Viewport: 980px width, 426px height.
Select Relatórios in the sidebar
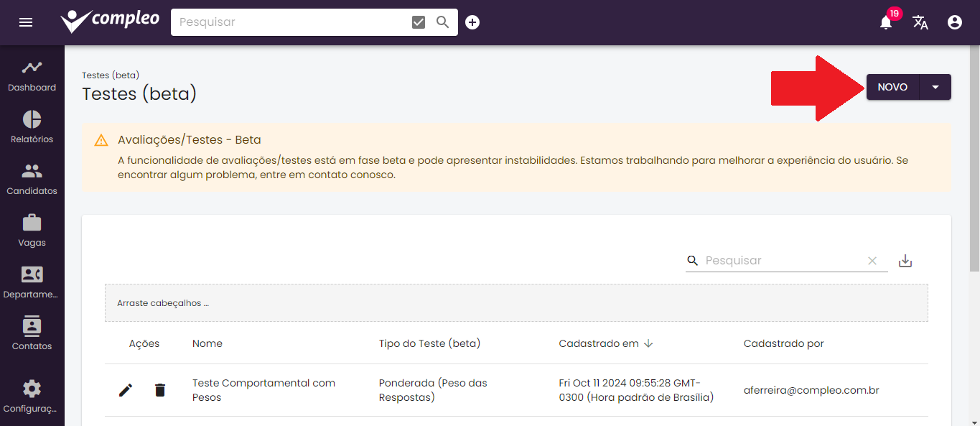coord(32,127)
